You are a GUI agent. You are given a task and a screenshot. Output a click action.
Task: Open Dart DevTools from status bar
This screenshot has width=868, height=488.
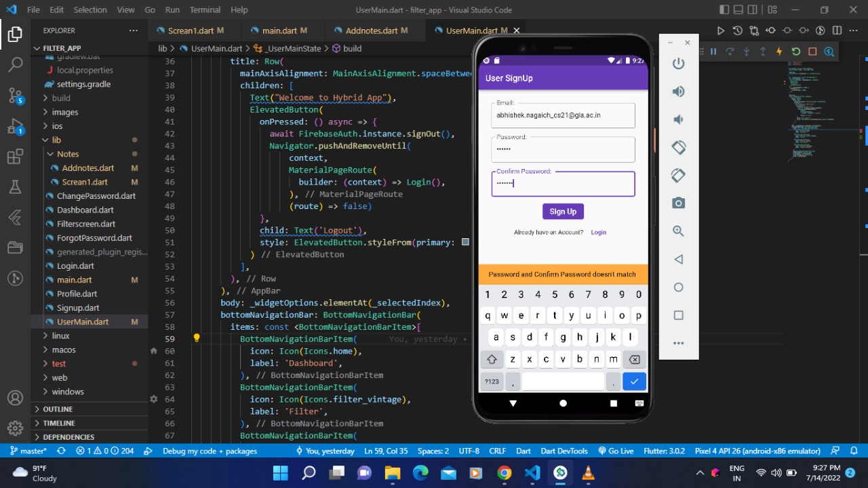pos(564,451)
